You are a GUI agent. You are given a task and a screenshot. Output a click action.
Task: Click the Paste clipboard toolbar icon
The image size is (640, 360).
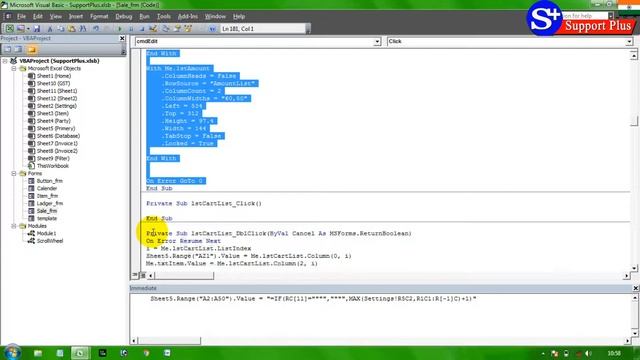coord(72,29)
